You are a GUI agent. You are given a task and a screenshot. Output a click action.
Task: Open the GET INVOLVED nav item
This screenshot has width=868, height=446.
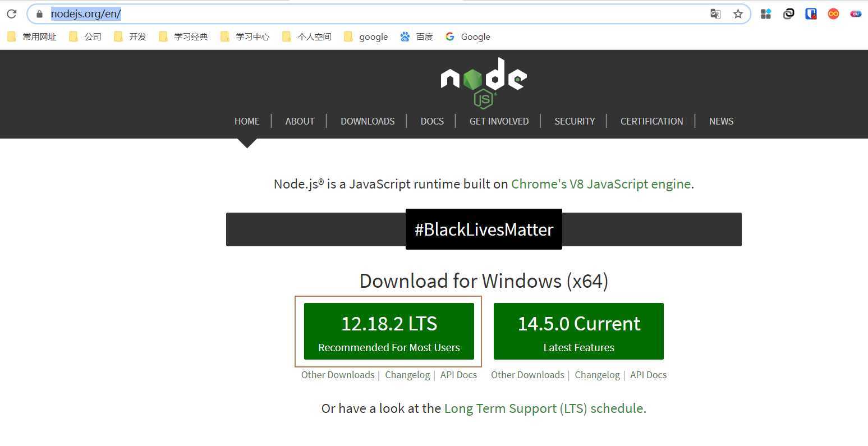click(499, 121)
